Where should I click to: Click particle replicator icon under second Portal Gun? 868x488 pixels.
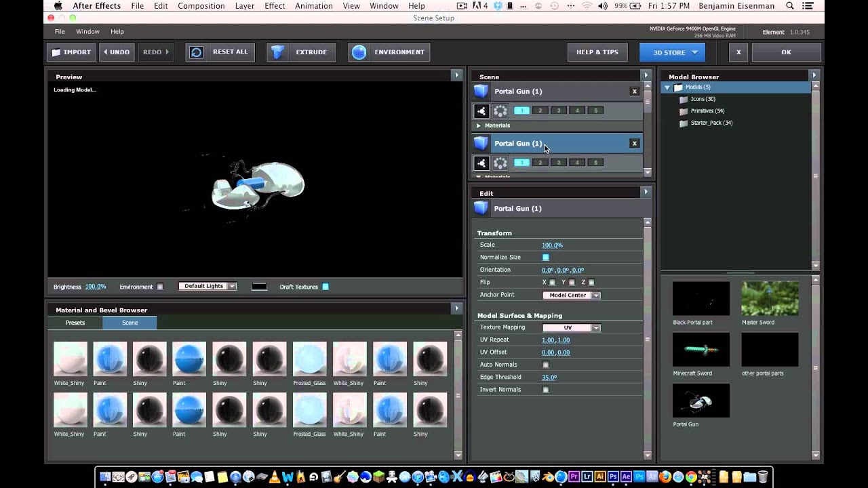pos(500,163)
